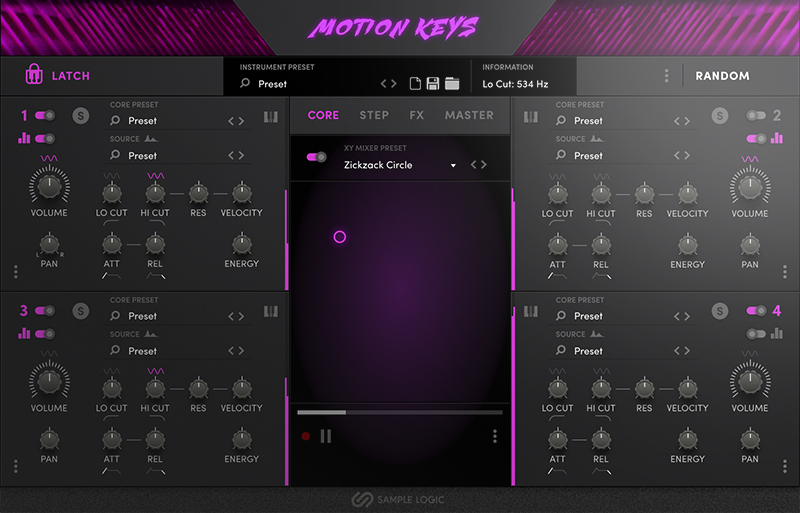
Task: Click core 4 Volume knob
Action: [x=750, y=381]
